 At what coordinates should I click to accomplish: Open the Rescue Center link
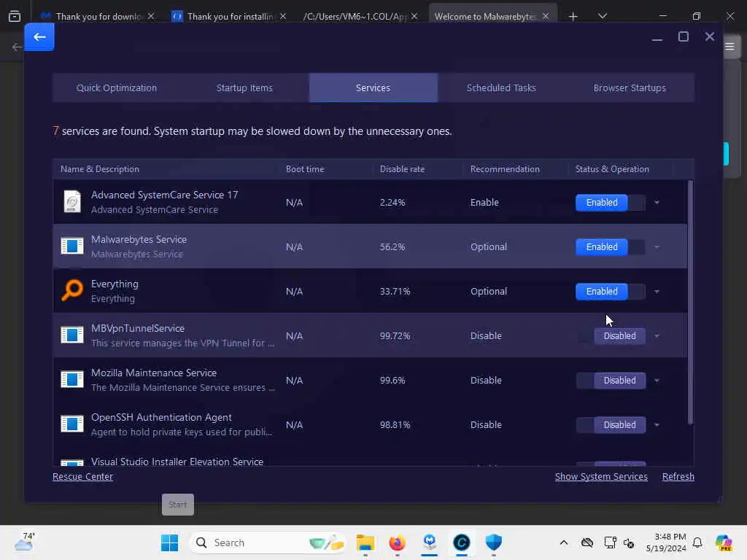click(x=82, y=477)
